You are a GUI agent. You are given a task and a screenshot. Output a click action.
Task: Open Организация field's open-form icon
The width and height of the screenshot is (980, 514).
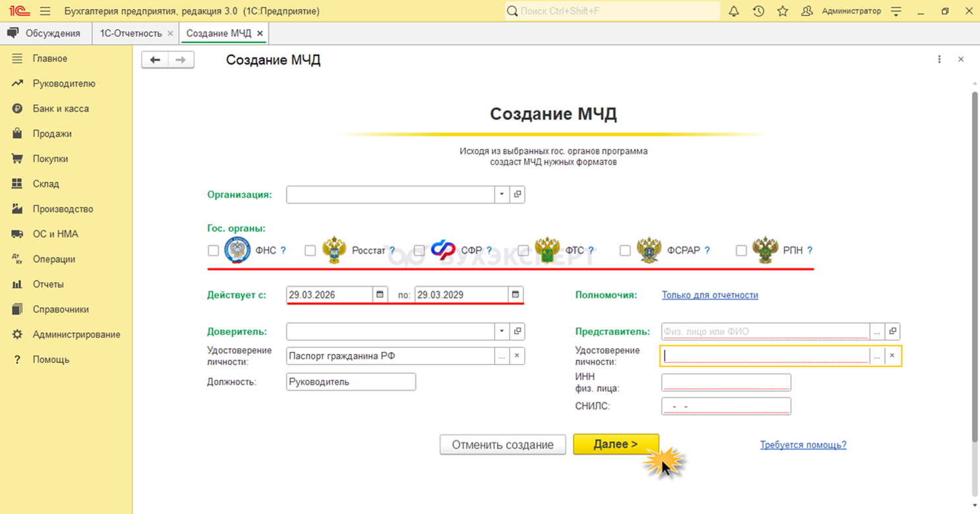pos(517,194)
